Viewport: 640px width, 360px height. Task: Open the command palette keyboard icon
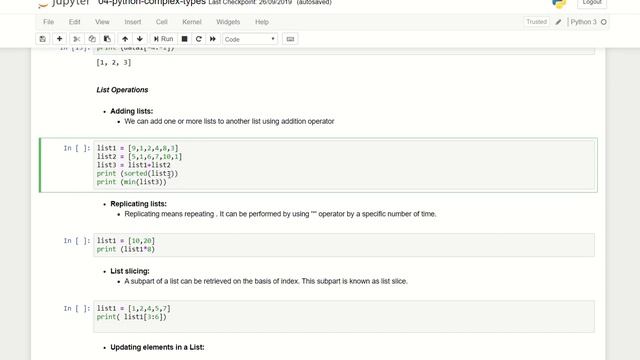(290, 39)
